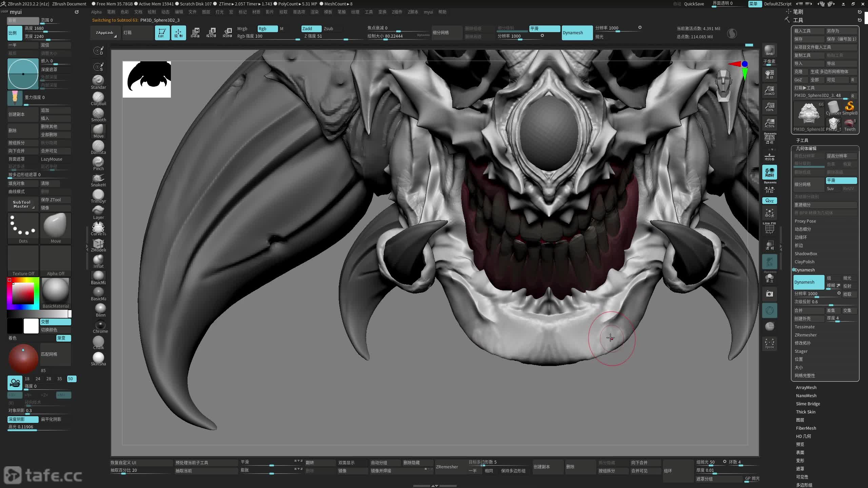Click the white color swatch
The width and height of the screenshot is (868, 488).
click(31, 326)
